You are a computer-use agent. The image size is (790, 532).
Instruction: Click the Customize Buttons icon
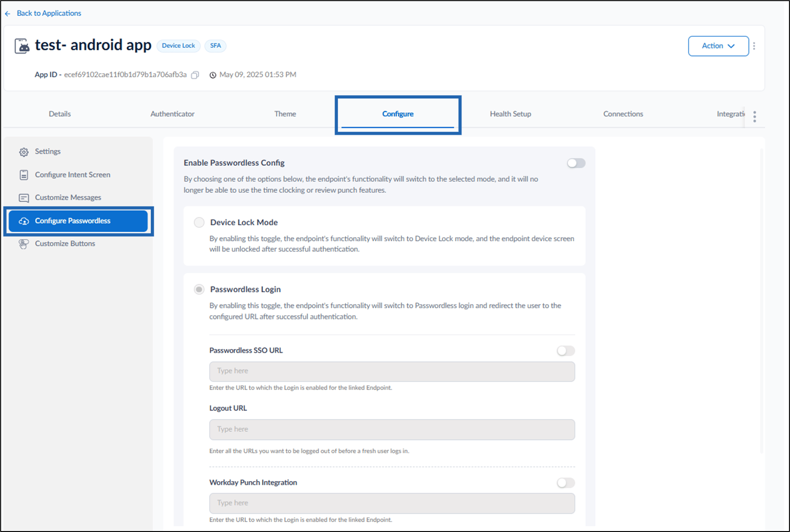(x=24, y=244)
